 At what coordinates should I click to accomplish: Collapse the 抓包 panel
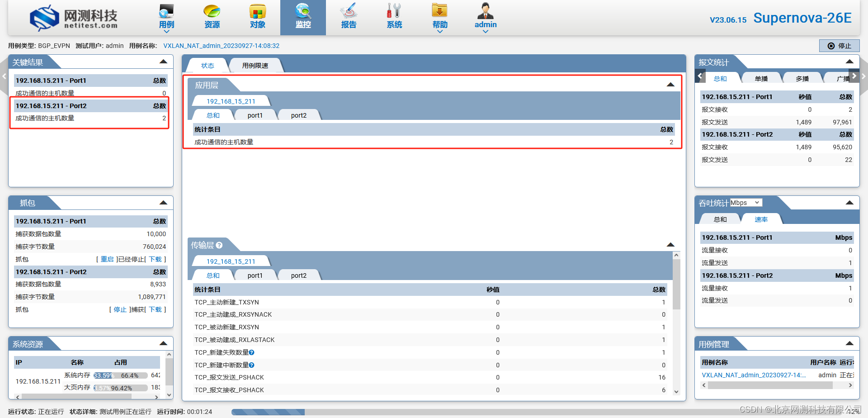(x=164, y=203)
